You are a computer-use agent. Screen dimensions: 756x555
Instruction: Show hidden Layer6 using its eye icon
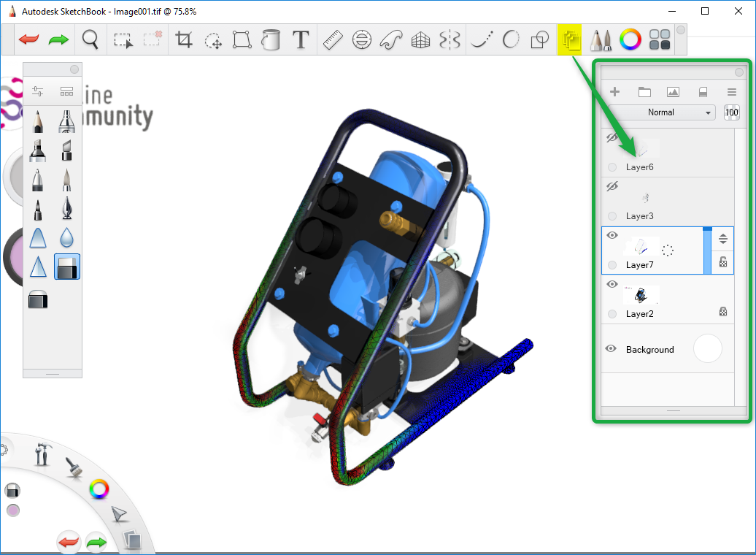(x=612, y=137)
